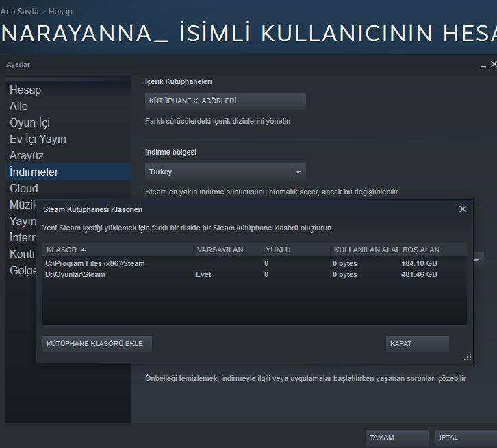Viewport: 497px width, 448px height.
Task: Open the Aile settings tab
Action: [68, 107]
